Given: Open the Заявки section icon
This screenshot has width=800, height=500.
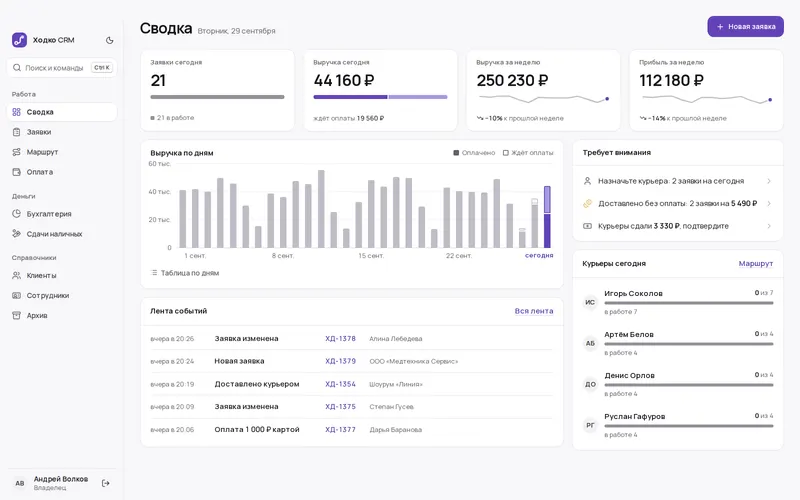Looking at the screenshot, I should [16, 132].
